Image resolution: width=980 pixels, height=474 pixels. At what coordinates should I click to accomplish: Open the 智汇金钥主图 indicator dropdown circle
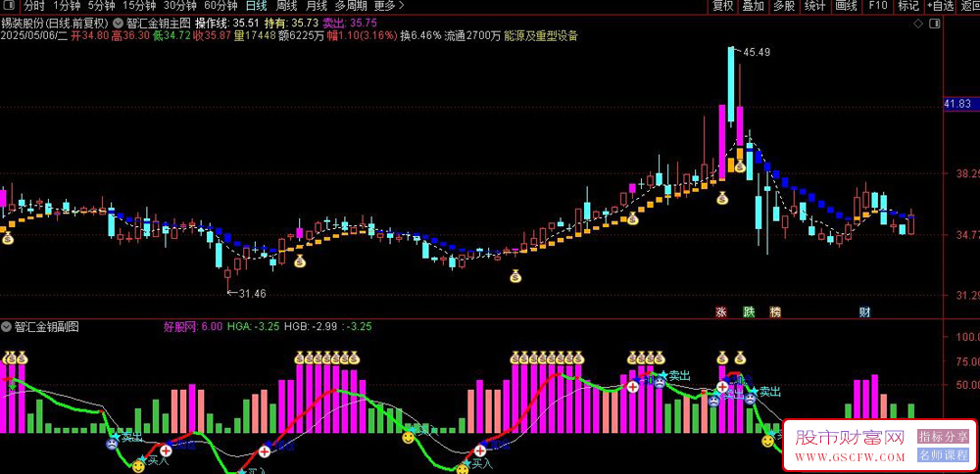[120, 24]
